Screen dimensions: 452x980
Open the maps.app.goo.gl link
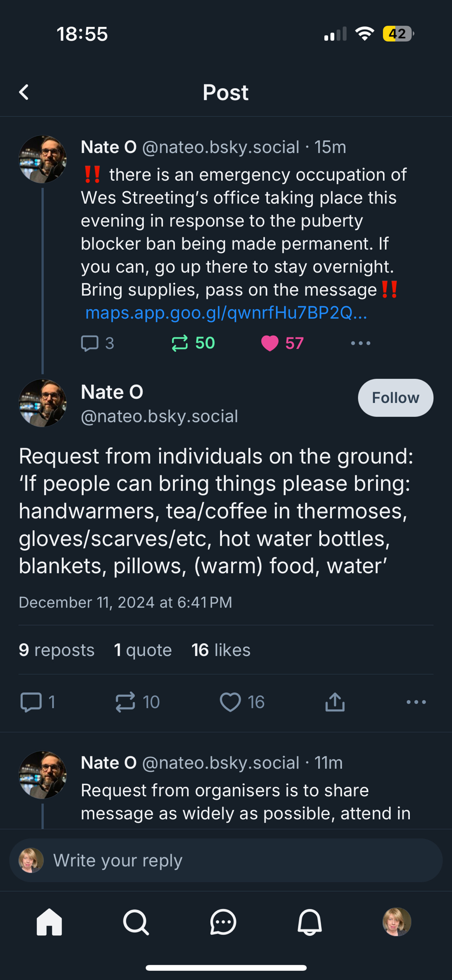pyautogui.click(x=226, y=313)
